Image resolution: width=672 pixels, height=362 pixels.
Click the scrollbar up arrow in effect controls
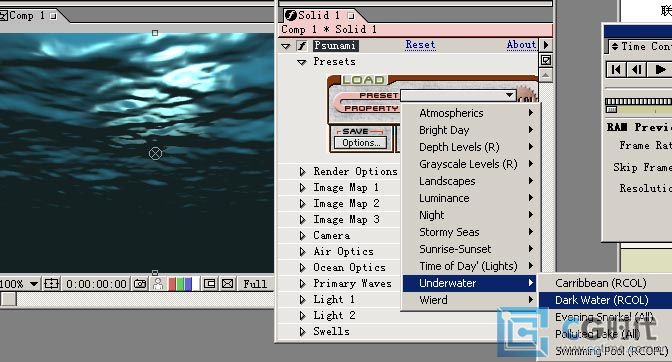click(546, 75)
